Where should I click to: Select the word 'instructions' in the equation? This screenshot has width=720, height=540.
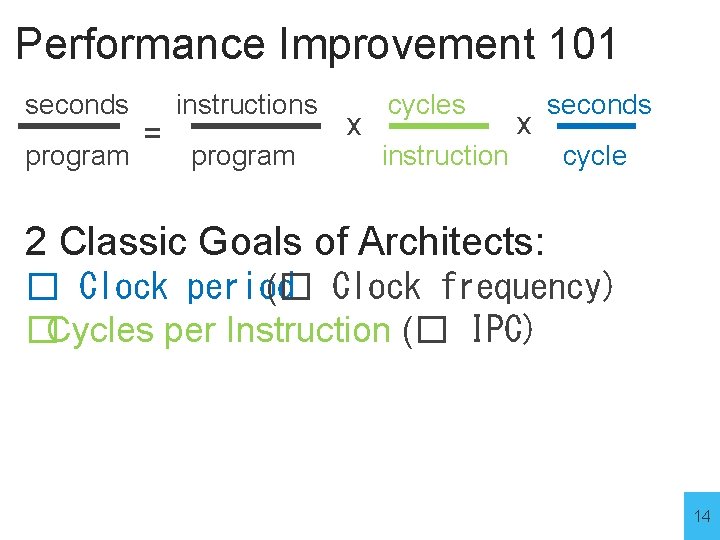pos(246,104)
